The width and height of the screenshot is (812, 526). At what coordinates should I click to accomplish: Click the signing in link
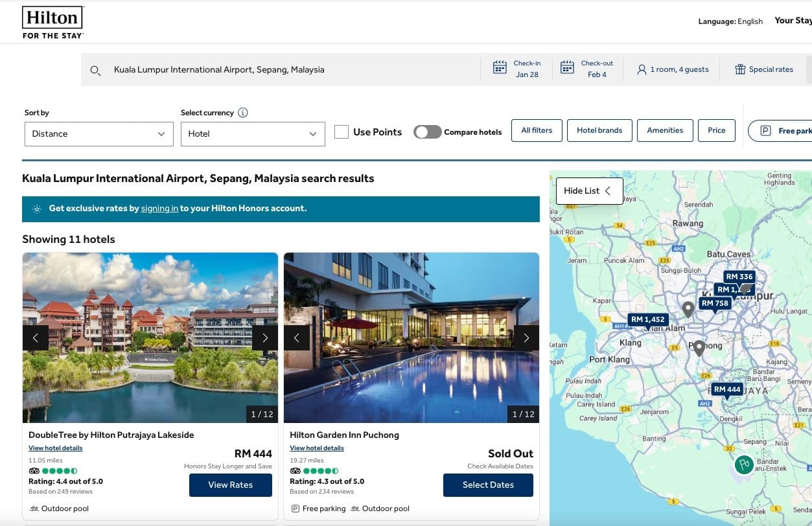point(159,209)
